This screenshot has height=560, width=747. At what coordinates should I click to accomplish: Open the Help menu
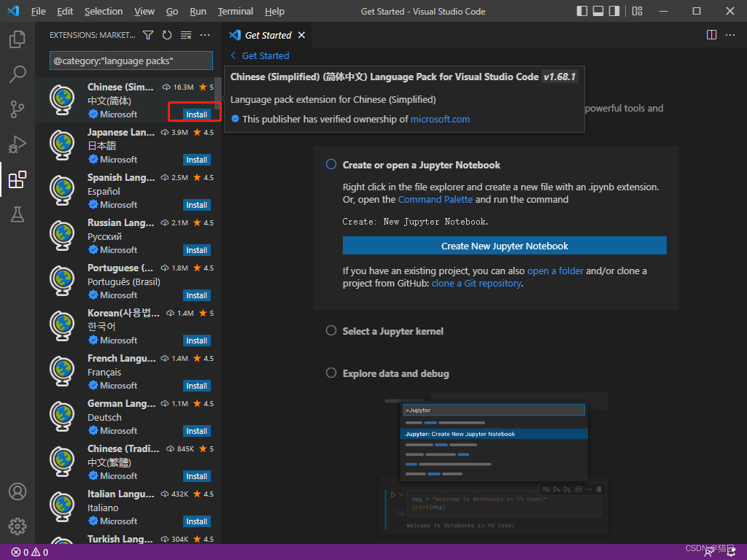tap(274, 11)
